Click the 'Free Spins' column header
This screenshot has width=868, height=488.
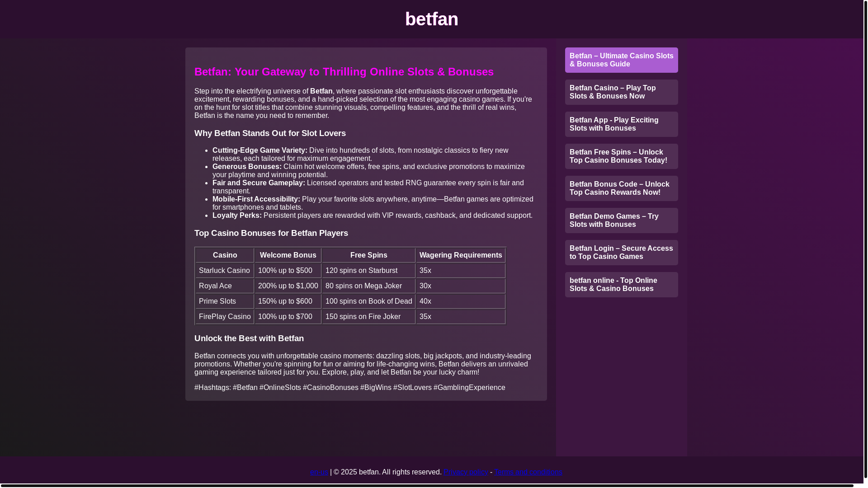tap(368, 255)
